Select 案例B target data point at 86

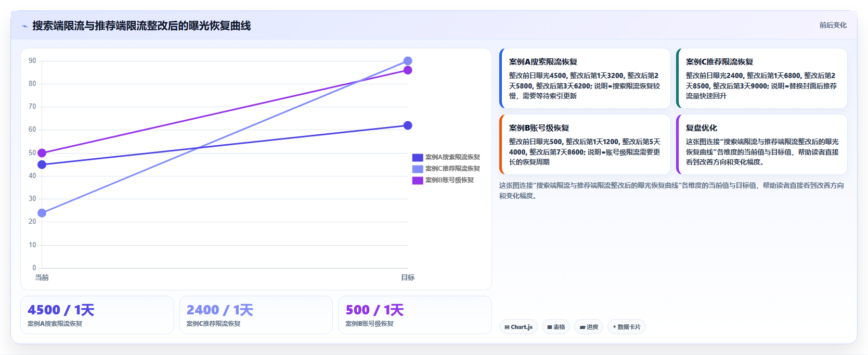tap(408, 70)
